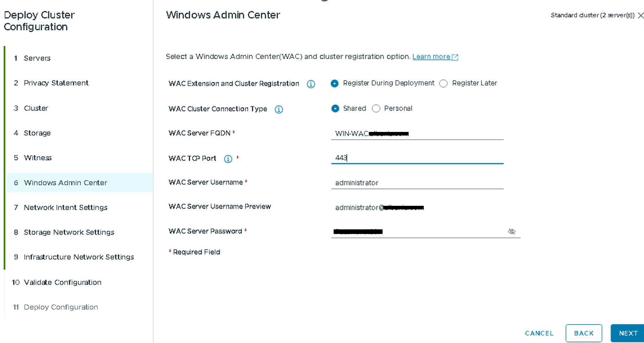
Task: Jump to Storage step
Action: pos(37,133)
